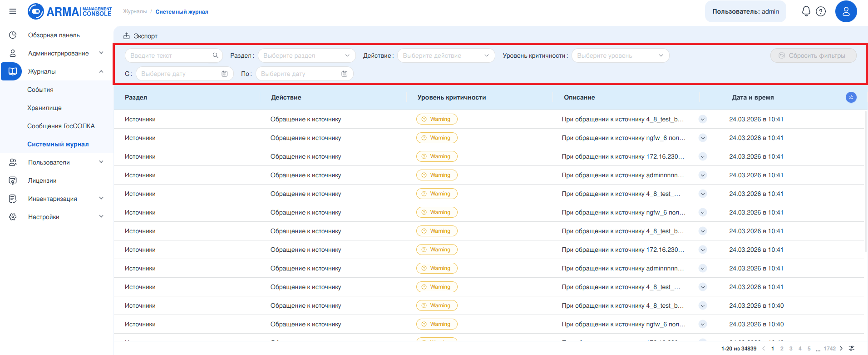The width and height of the screenshot is (868, 355).
Task: Go to page 2 in pagination
Action: tap(782, 349)
